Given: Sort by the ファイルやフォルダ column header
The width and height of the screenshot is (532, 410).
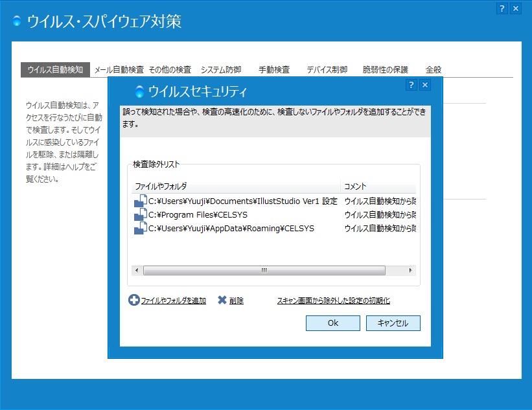Looking at the screenshot, I should pyautogui.click(x=236, y=186).
